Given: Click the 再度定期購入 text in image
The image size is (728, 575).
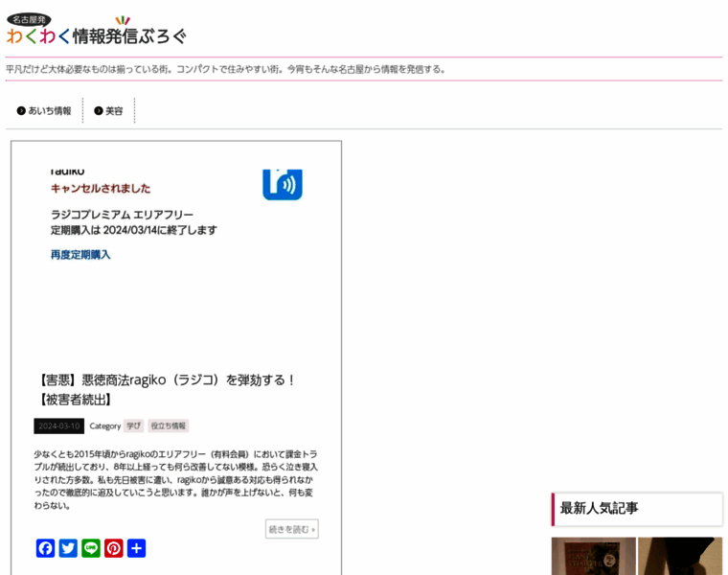Looking at the screenshot, I should pos(80,255).
